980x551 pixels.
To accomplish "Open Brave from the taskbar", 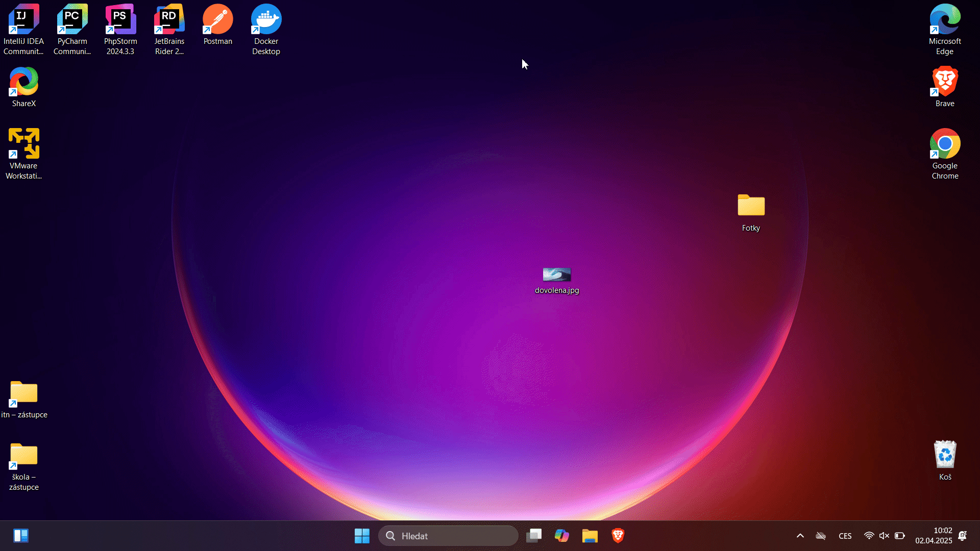I will (618, 536).
